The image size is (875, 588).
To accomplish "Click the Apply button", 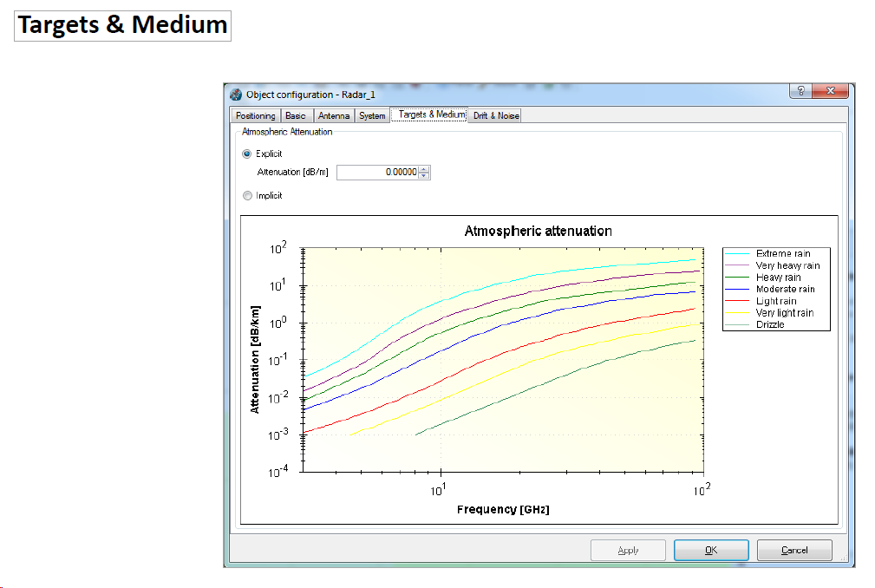I will 628,550.
